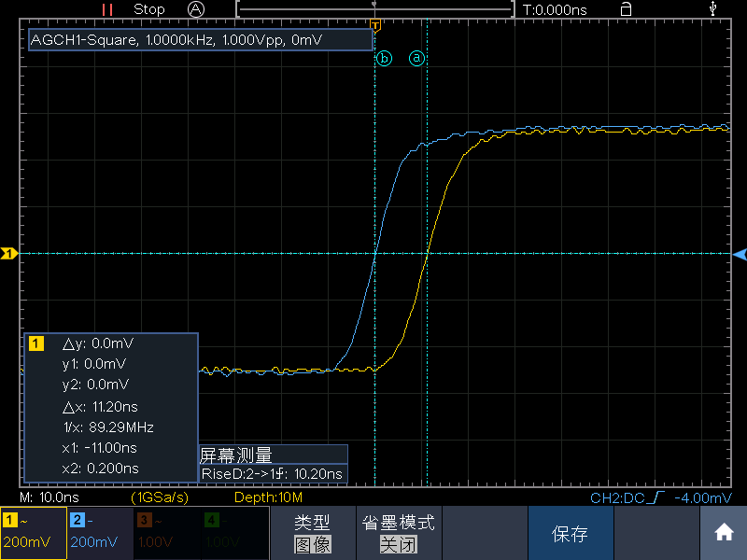Click the home icon in bottom menu
747x560 pixels.
point(724,533)
